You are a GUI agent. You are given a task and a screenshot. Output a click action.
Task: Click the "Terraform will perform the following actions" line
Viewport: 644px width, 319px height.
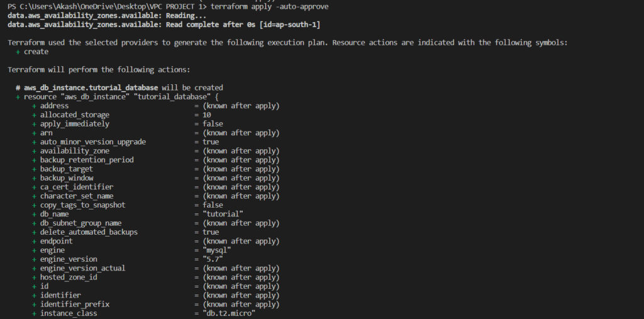[x=99, y=70]
